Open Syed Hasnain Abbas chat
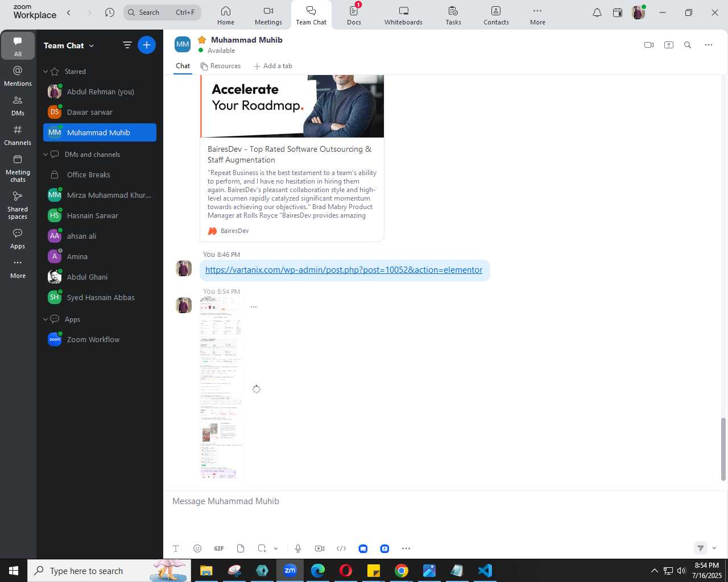This screenshot has width=728, height=582. (x=100, y=297)
